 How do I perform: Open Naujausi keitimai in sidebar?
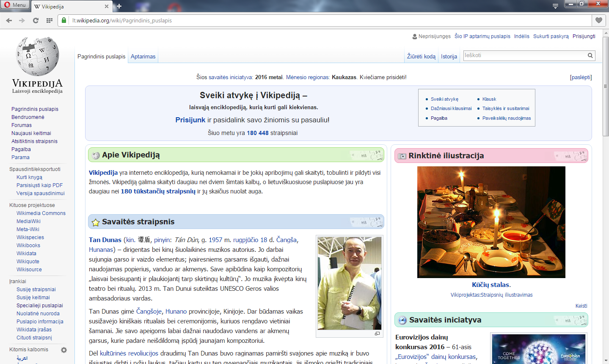point(31,133)
